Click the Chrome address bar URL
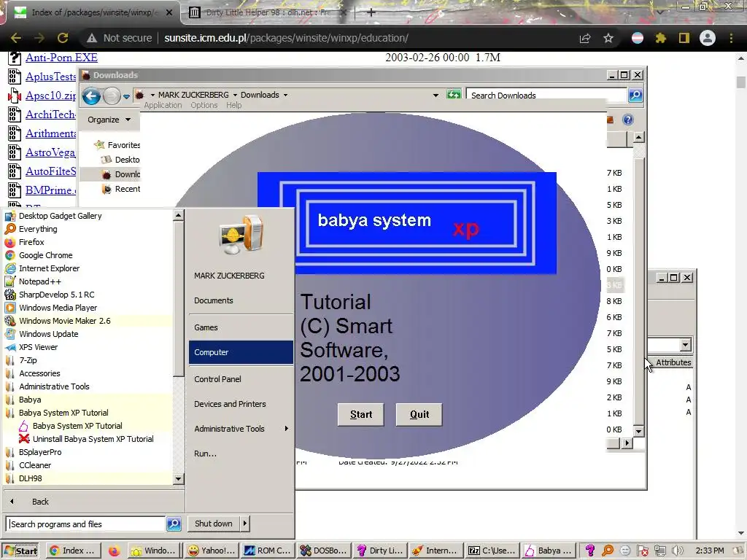This screenshot has height=560, width=747. (x=286, y=38)
